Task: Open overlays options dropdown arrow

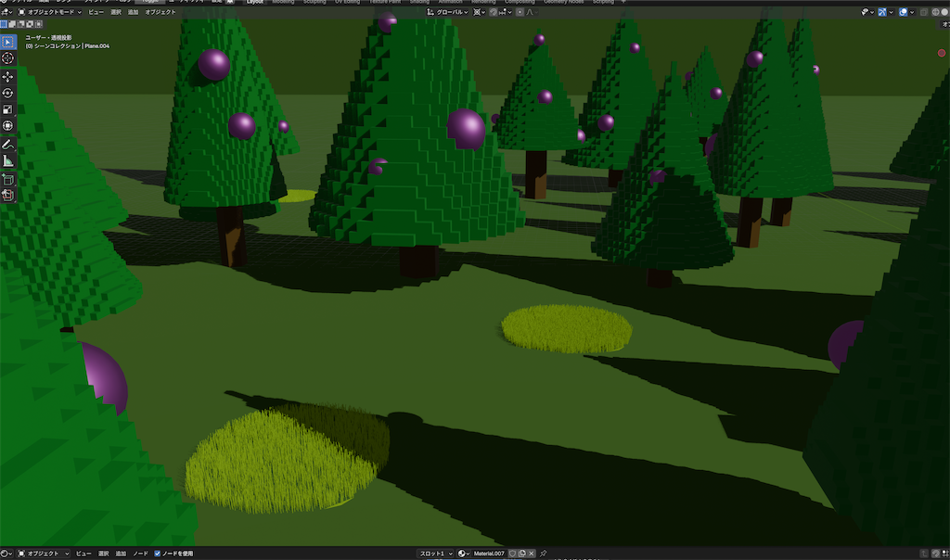Action: pyautogui.click(x=913, y=12)
